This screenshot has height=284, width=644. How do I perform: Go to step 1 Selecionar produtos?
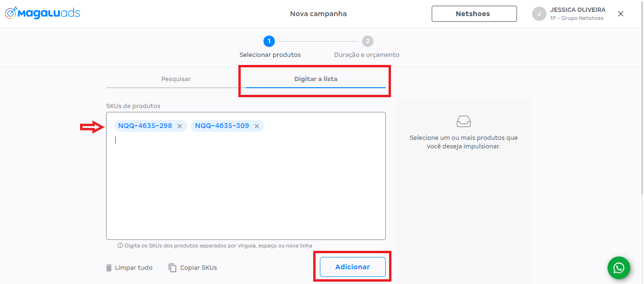pos(269,42)
